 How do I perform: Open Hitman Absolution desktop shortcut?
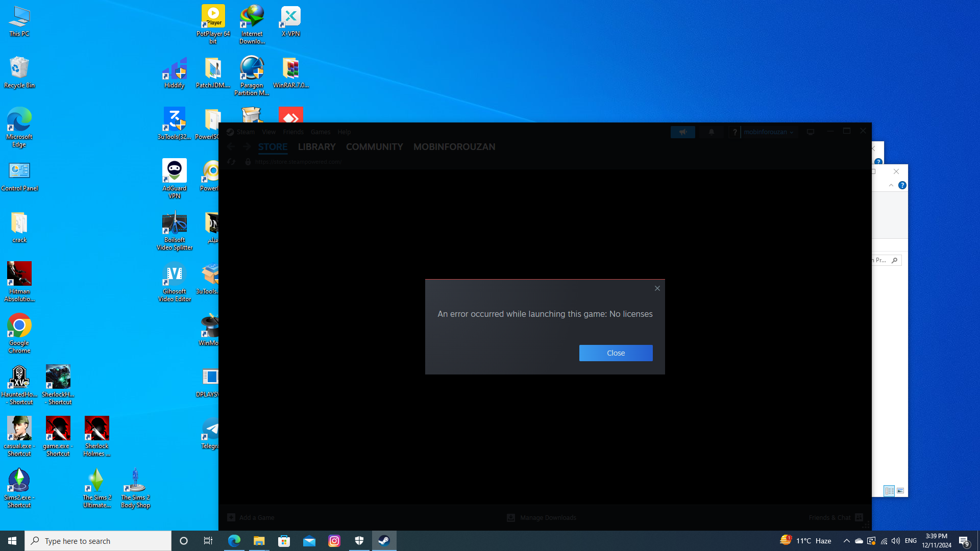[x=19, y=281]
